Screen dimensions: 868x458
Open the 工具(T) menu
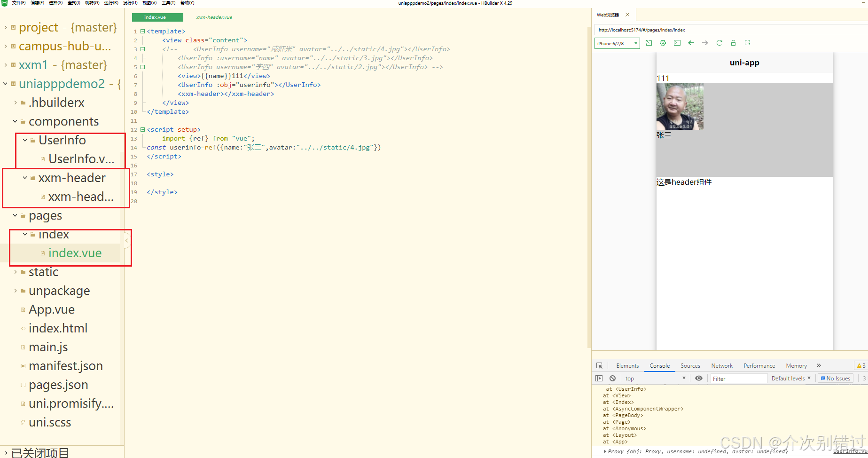point(168,3)
